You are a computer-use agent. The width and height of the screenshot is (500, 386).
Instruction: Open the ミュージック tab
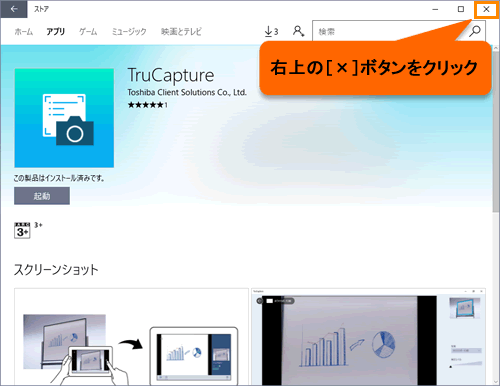click(x=129, y=32)
